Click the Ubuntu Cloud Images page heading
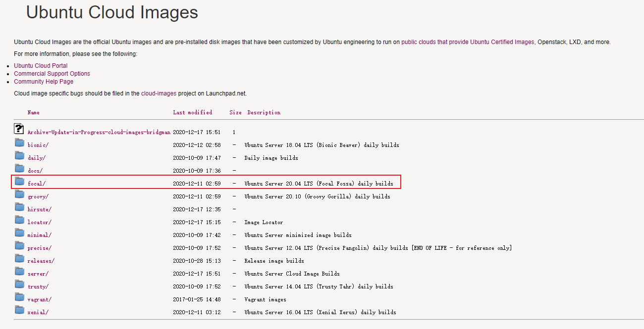Viewport: 644px width, 329px height. (x=112, y=12)
